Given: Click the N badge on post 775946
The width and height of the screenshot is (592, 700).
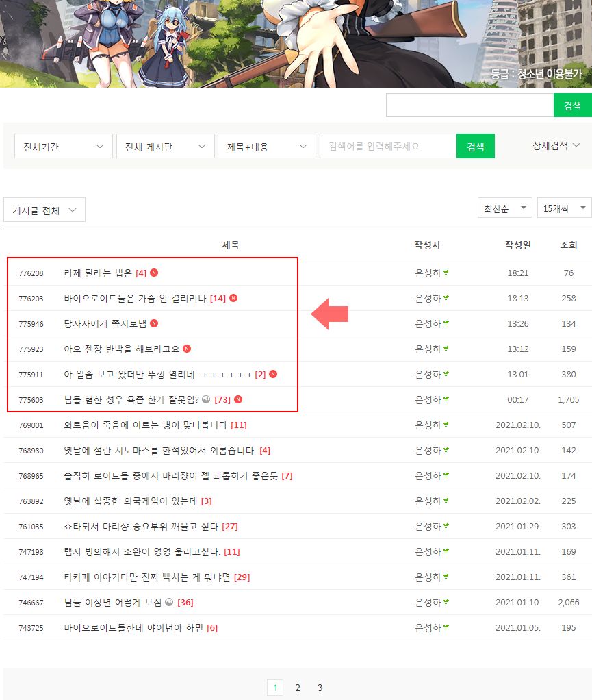Looking at the screenshot, I should coord(154,323).
